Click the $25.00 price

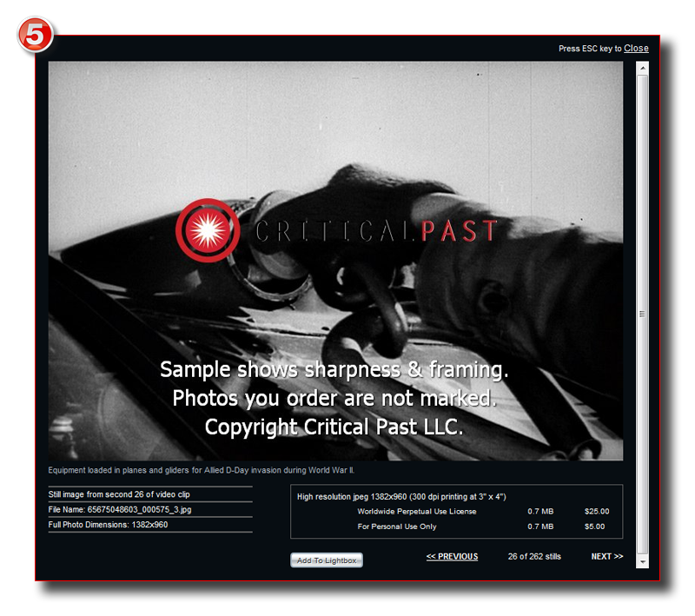(x=597, y=512)
